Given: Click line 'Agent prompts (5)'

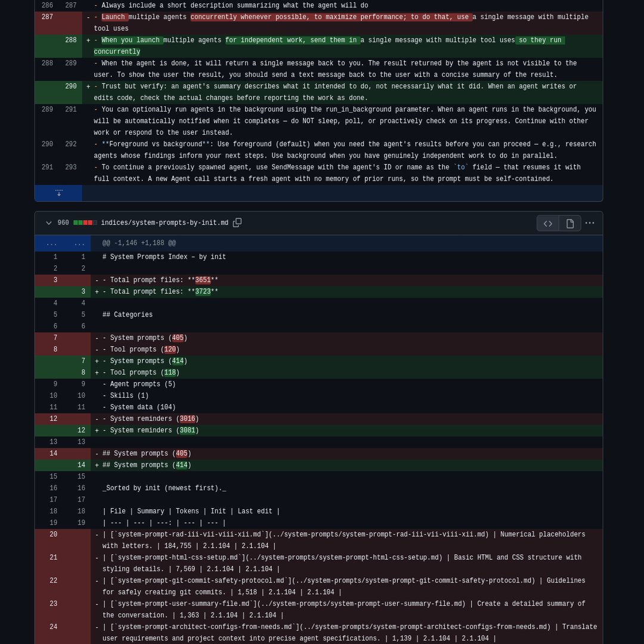Looking at the screenshot, I should [x=318, y=384].
